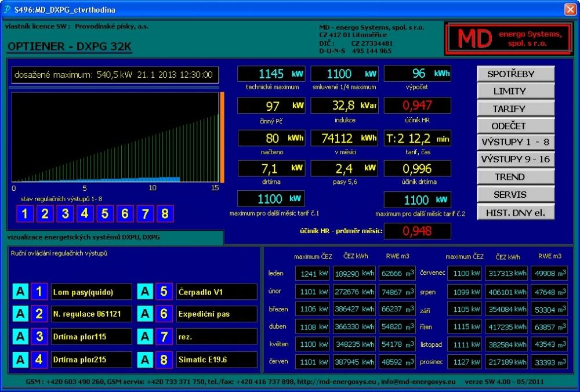Select the tarif č.2 next month maximum field
Screen dimensions: 580x392
tap(418, 200)
